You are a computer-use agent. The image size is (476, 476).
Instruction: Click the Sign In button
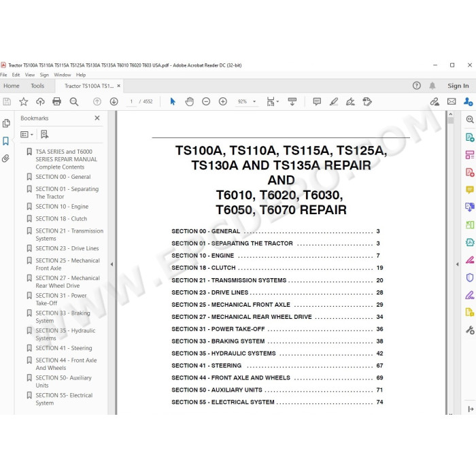pos(458,86)
